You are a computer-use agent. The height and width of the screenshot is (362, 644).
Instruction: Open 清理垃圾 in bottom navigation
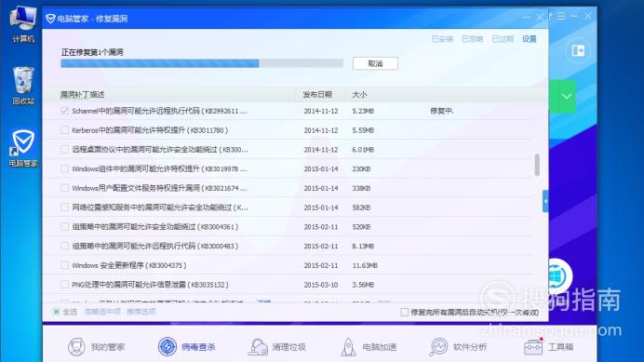tap(276, 347)
